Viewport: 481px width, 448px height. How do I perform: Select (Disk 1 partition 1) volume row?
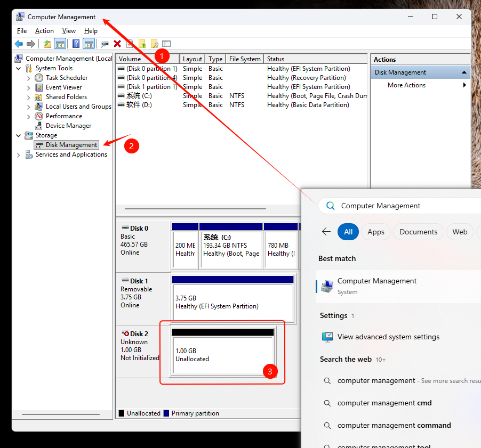click(242, 87)
